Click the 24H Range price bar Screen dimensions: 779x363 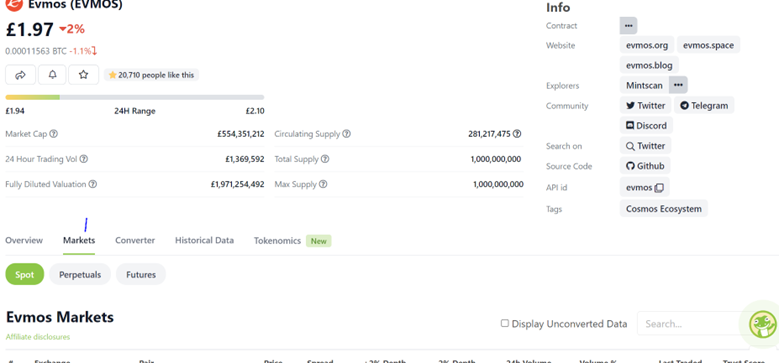coord(135,97)
